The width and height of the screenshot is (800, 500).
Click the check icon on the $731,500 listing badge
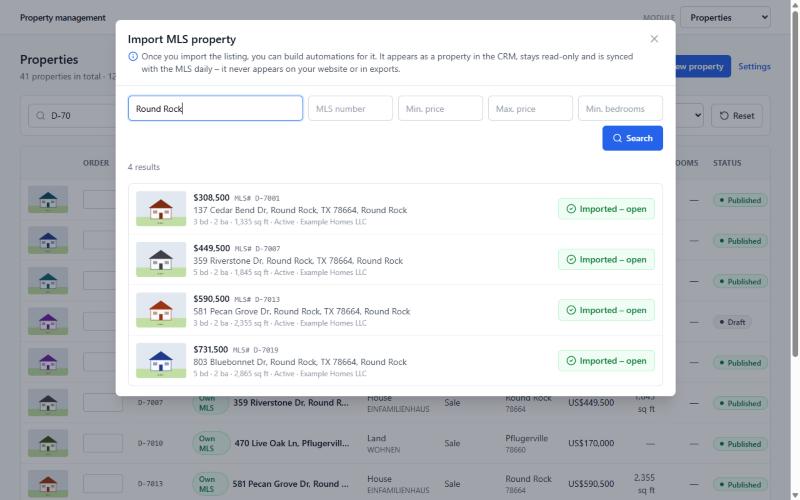coord(571,361)
